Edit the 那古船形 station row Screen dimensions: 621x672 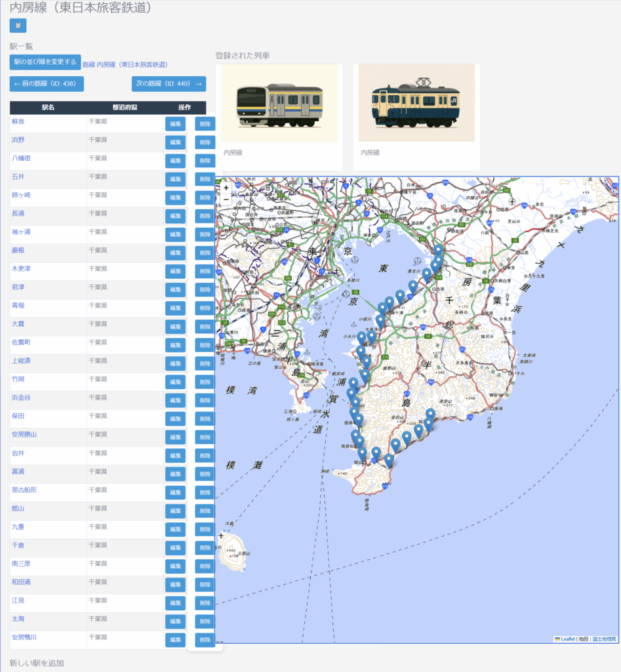pos(176,492)
